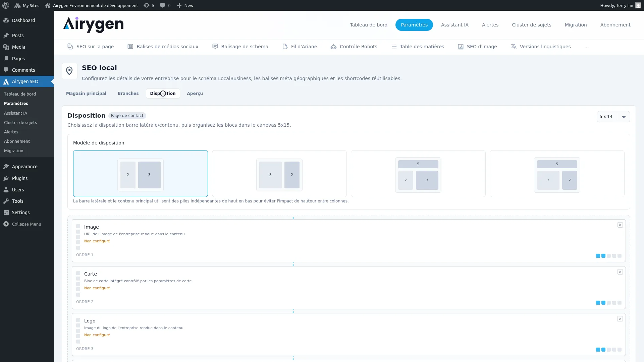The height and width of the screenshot is (362, 644).
Task: Select the Disposition tab
Action: pyautogui.click(x=163, y=94)
